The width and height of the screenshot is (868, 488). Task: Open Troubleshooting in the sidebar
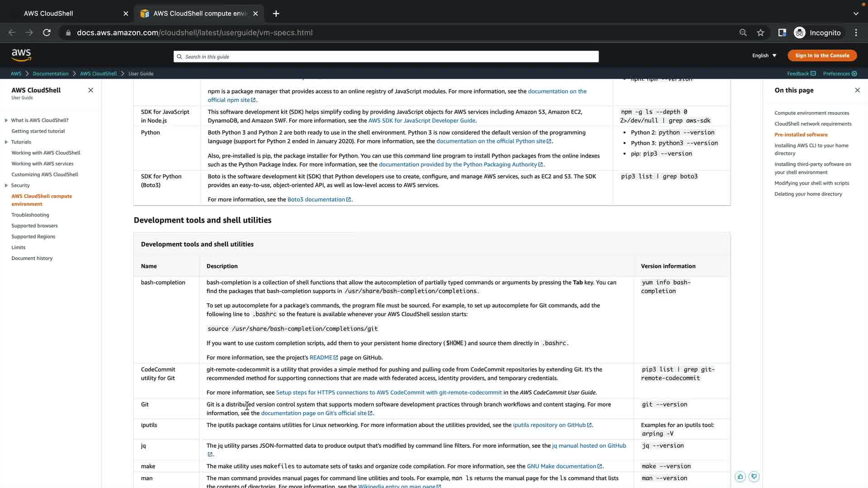coord(30,215)
